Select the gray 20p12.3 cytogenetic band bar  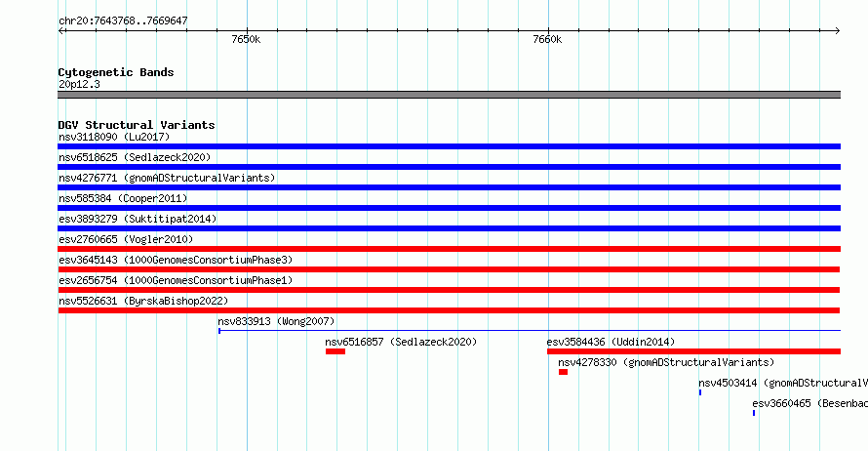pyautogui.click(x=449, y=95)
